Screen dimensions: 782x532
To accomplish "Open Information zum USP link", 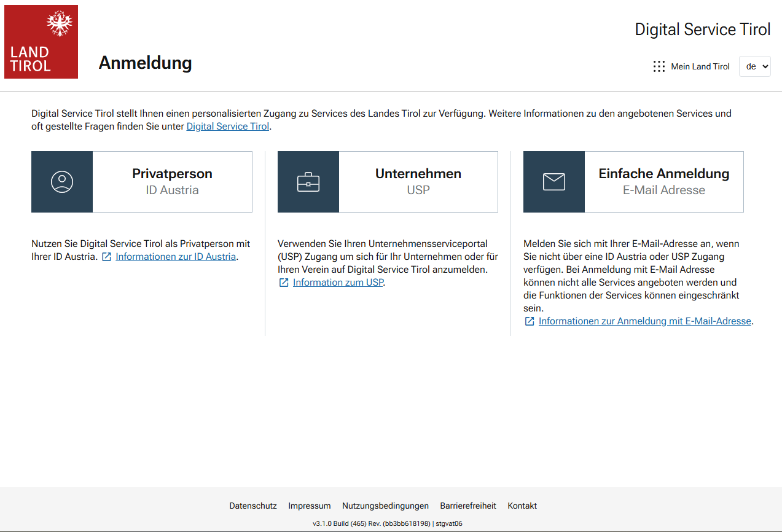I will tap(338, 283).
